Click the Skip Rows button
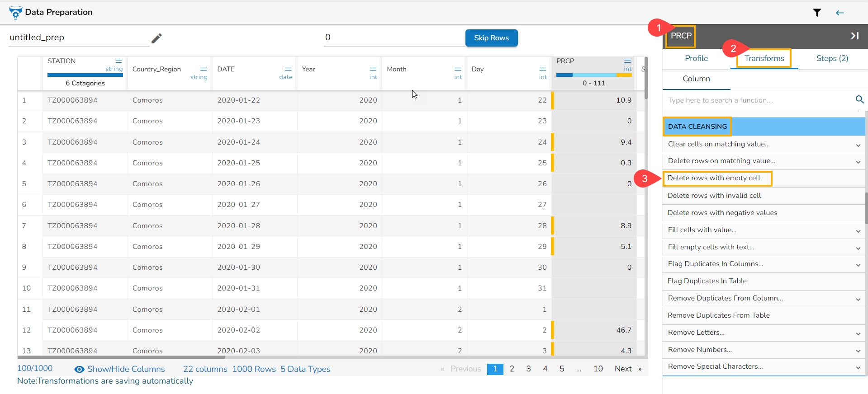This screenshot has width=868, height=394. 491,38
